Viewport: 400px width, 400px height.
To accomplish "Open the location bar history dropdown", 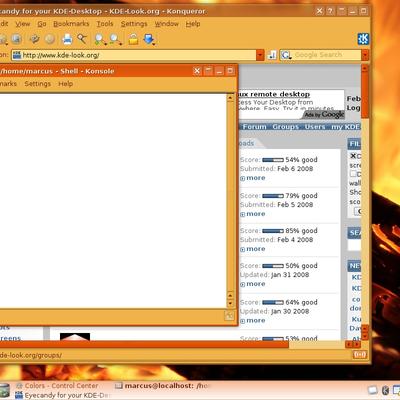I will click(x=260, y=55).
